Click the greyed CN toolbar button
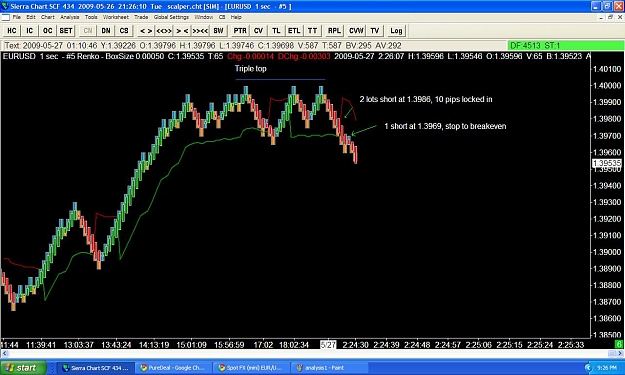625x375 pixels. point(88,31)
